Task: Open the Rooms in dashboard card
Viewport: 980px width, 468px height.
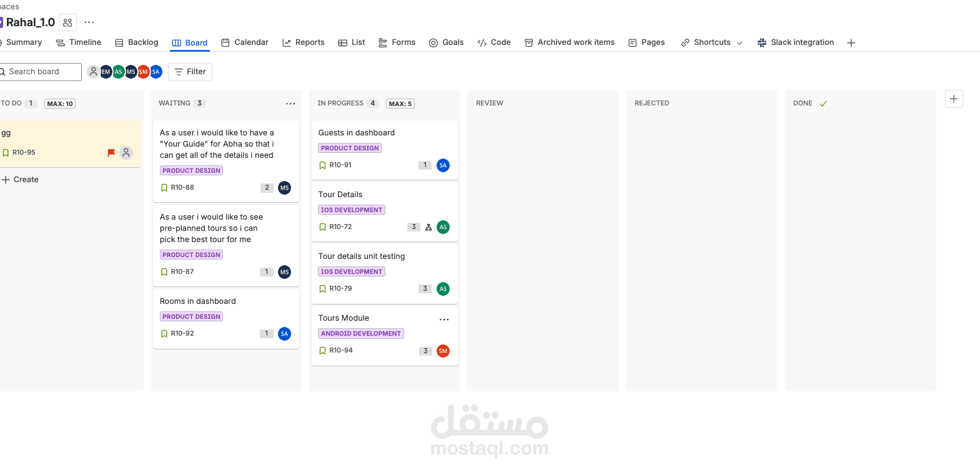Action: point(226,318)
